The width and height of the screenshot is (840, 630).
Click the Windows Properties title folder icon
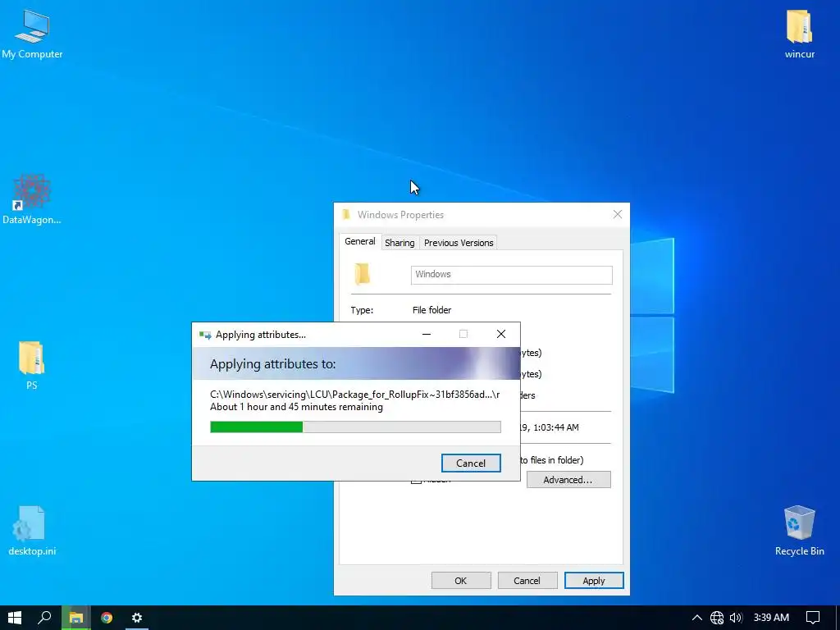click(346, 215)
